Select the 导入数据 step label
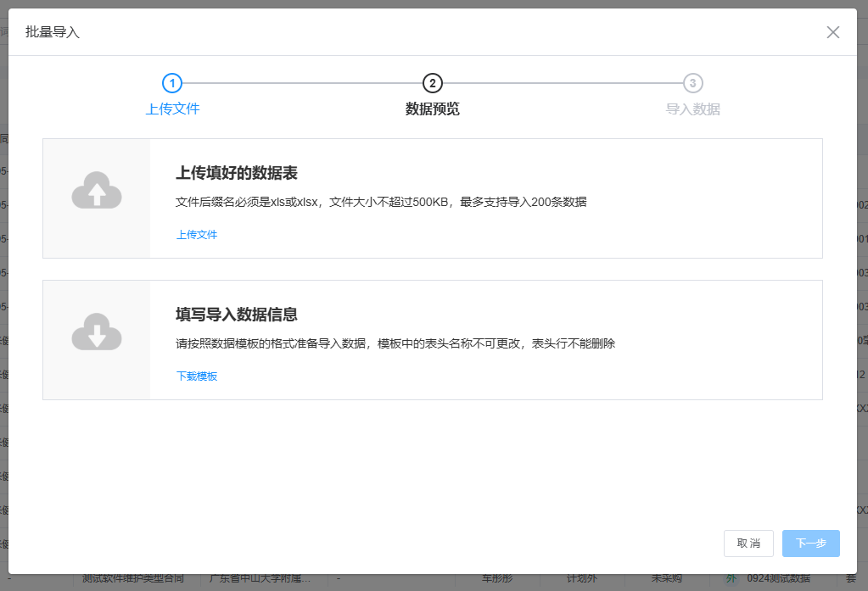This screenshot has height=591, width=868. tap(693, 109)
